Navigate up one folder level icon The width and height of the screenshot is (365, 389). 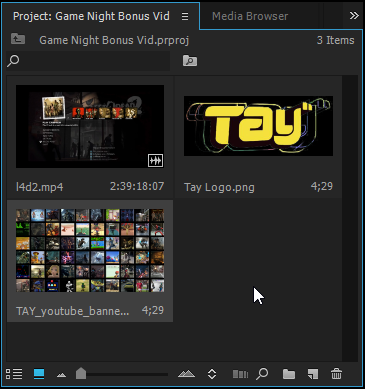[x=18, y=39]
